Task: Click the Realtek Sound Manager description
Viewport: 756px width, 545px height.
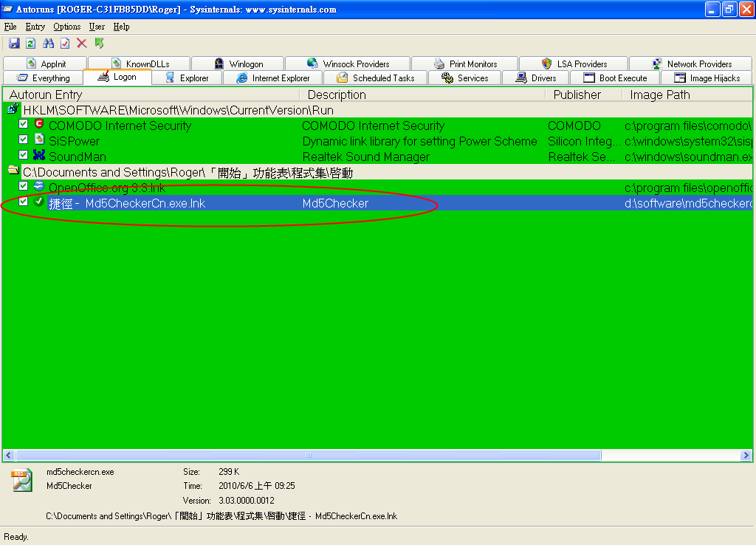Action: pyautogui.click(x=366, y=157)
